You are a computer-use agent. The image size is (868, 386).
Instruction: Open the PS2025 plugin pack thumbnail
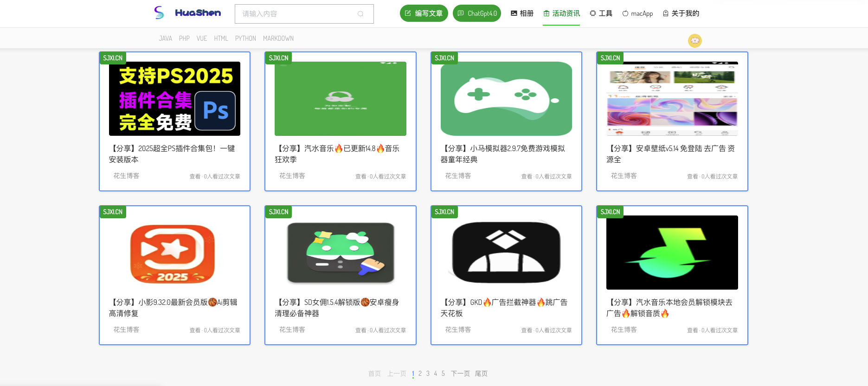[x=174, y=99]
